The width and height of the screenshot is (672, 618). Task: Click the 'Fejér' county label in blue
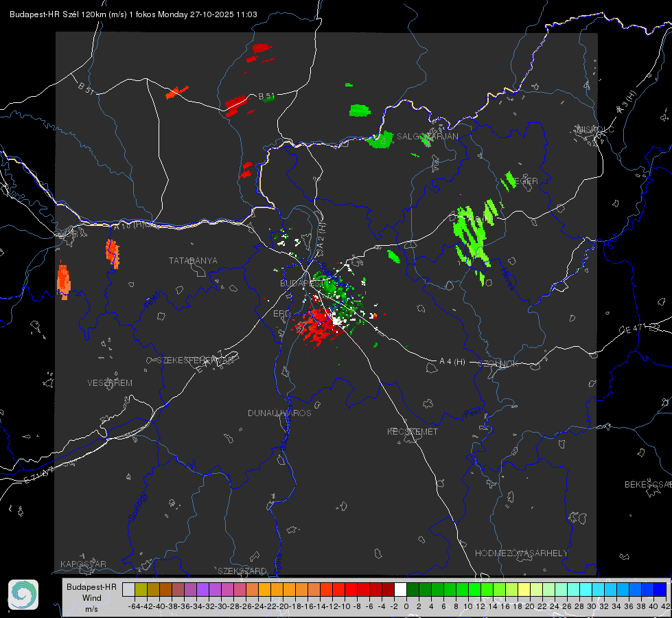(x=154, y=299)
